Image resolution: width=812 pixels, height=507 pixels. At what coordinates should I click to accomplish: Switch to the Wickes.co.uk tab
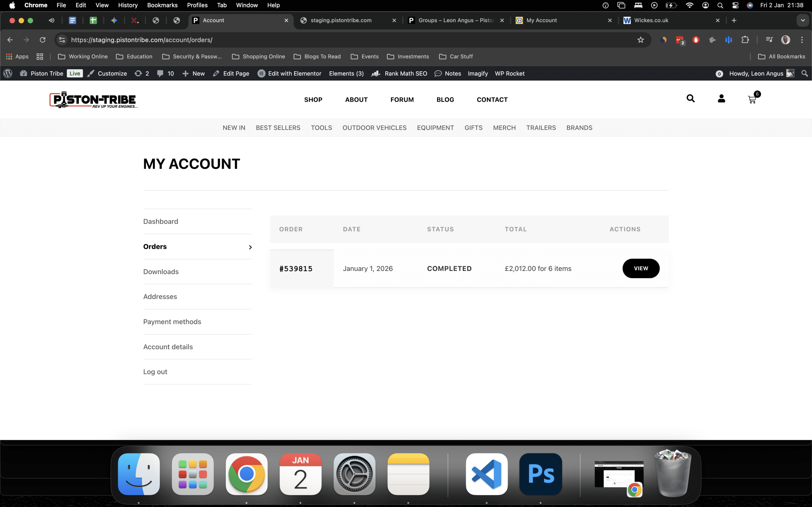651,21
